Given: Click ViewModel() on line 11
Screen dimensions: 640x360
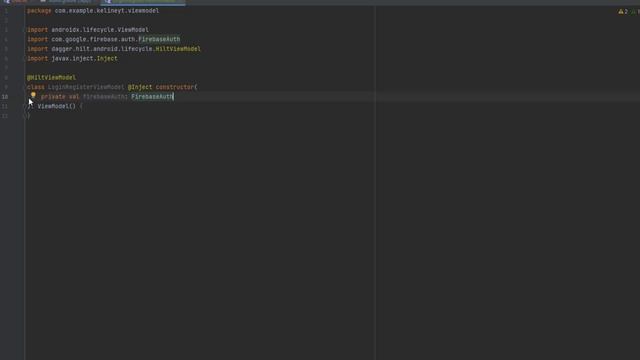Looking at the screenshot, I should [56, 106].
